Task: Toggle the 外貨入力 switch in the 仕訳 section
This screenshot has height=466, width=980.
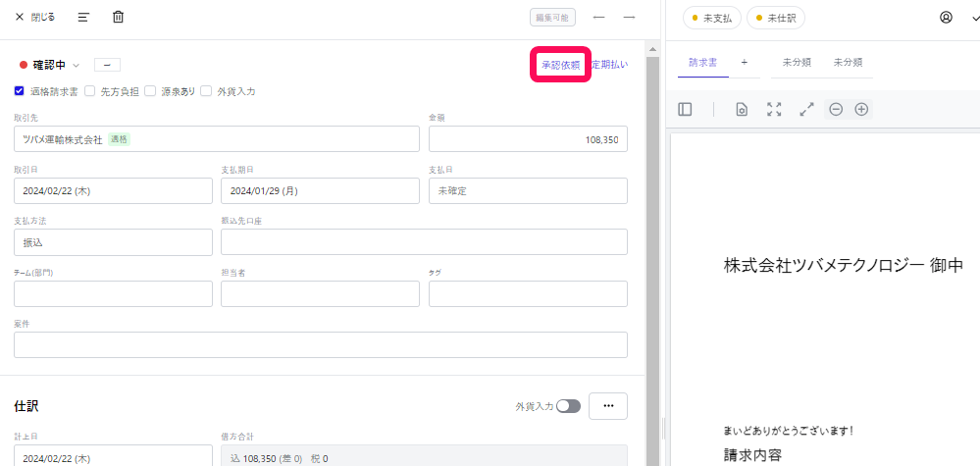Action: coord(569,407)
